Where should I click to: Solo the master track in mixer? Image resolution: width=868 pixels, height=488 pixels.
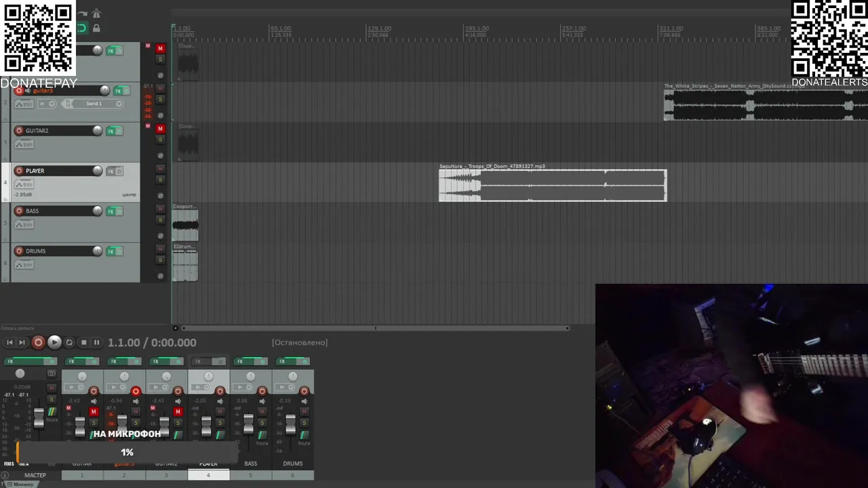[x=51, y=399]
